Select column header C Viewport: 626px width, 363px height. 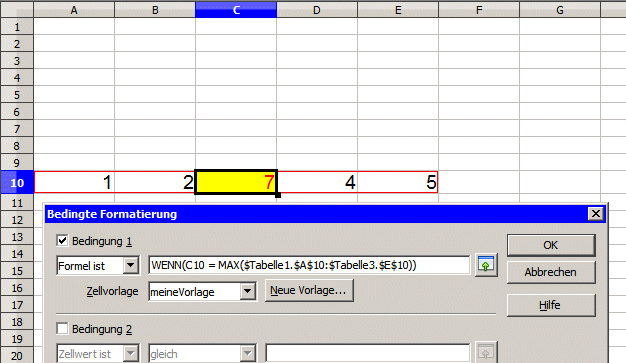(236, 10)
